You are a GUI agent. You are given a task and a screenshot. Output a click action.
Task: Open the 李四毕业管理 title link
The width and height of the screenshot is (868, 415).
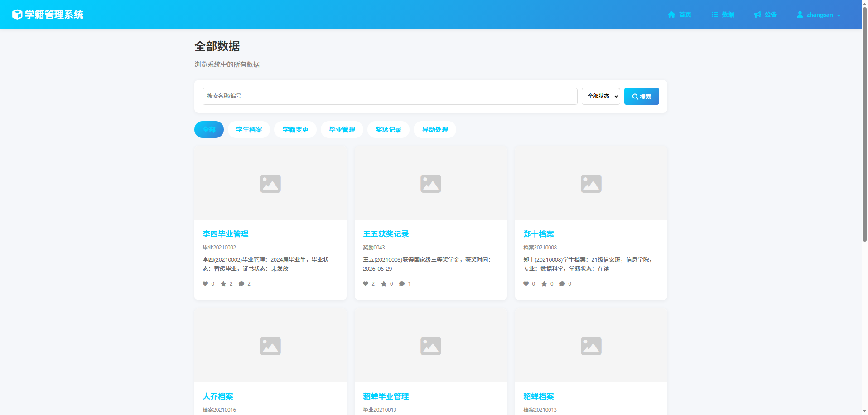point(226,234)
